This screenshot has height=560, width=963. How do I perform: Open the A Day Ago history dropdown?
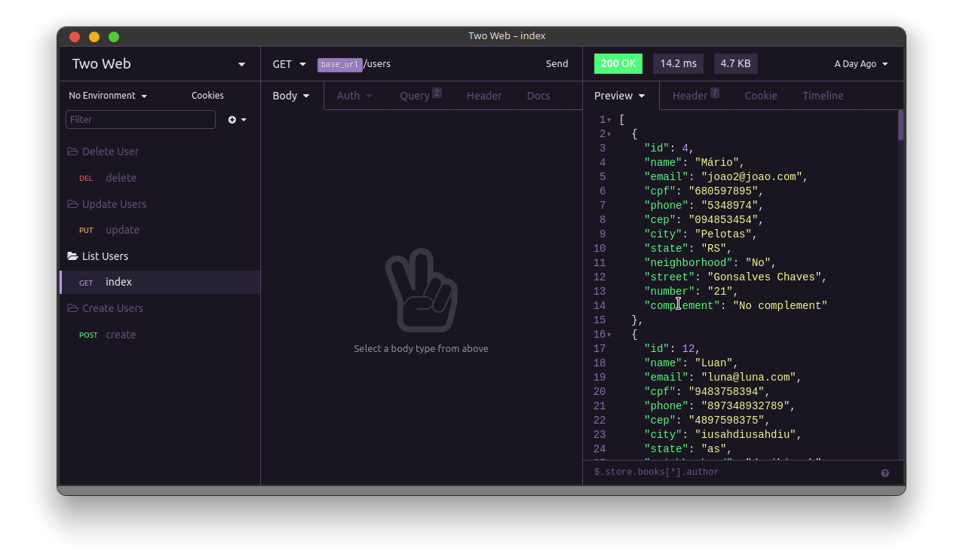pos(861,64)
